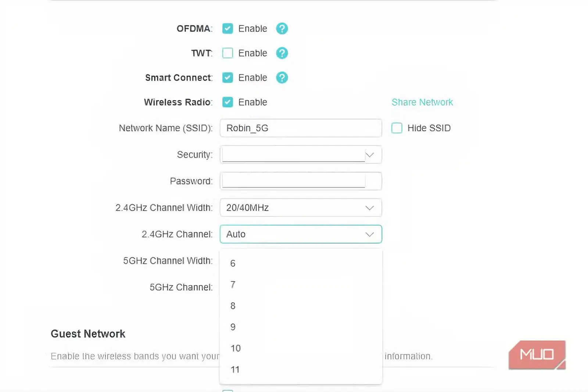Expand the Security dropdown
Screen dimensions: 588x392
tap(301, 155)
